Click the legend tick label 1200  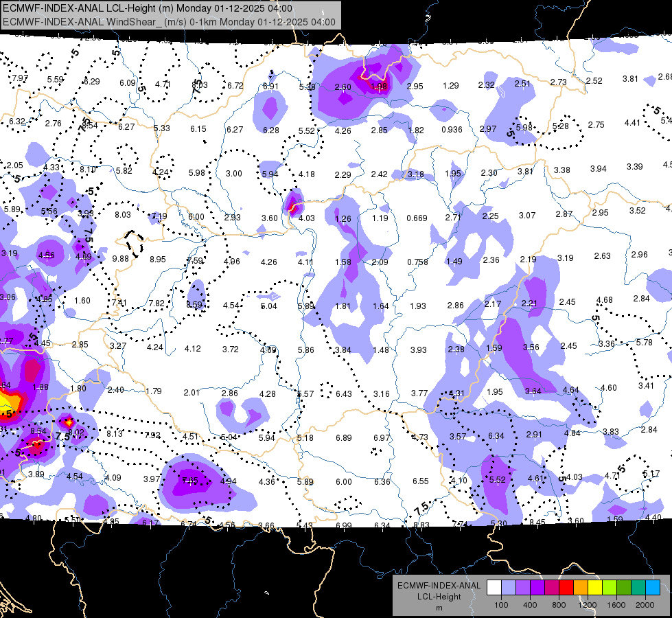(x=587, y=605)
